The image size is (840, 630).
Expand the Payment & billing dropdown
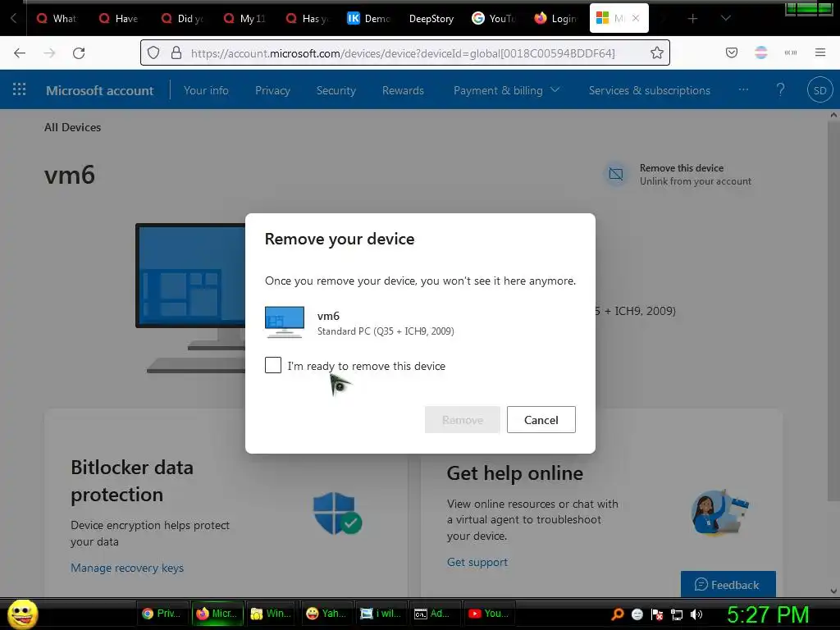[x=506, y=90]
